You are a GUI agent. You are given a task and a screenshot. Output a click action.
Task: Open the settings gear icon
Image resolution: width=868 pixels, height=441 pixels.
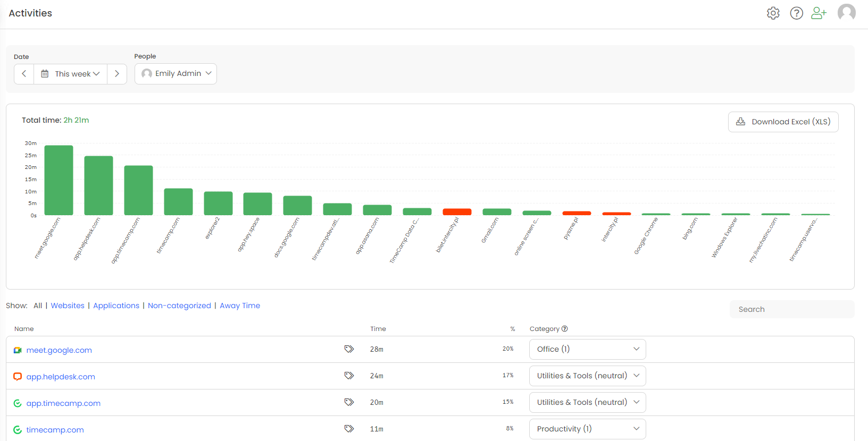773,13
